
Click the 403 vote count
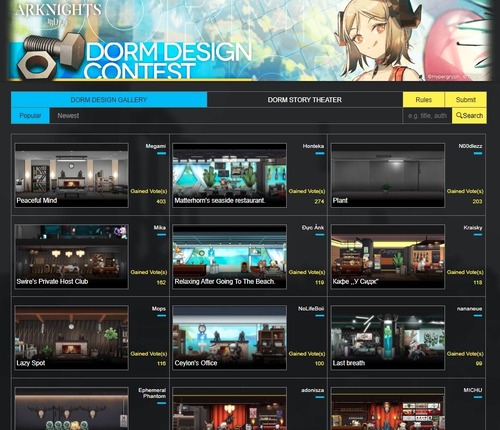point(161,201)
